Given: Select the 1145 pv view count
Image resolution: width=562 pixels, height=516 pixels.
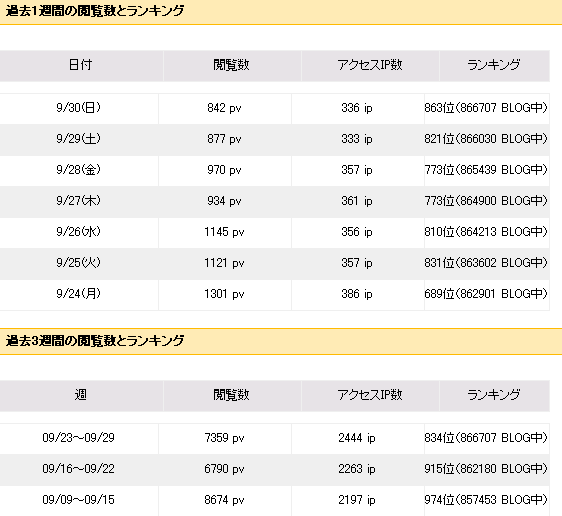Looking at the screenshot, I should 224,232.
